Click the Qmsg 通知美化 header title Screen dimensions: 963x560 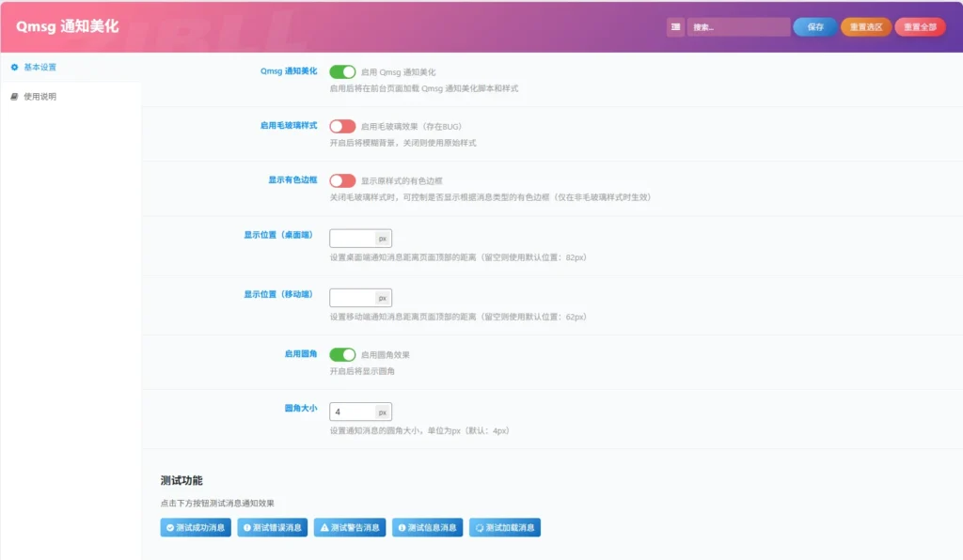(x=68, y=27)
